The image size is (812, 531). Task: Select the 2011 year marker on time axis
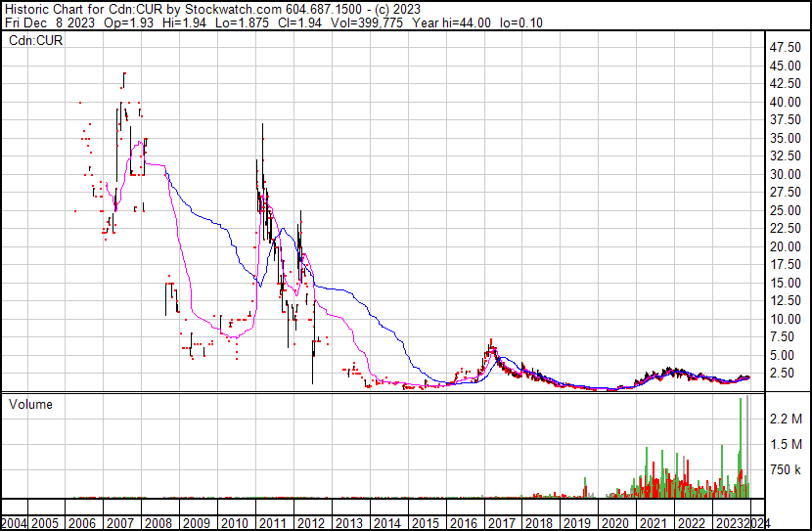point(273,522)
